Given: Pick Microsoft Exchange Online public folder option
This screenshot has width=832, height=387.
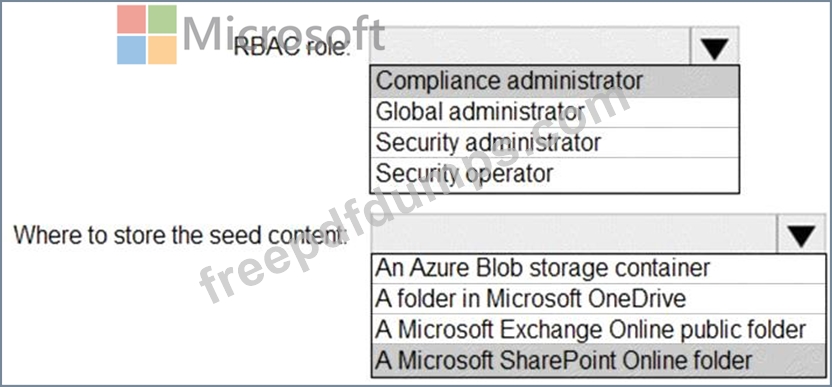Looking at the screenshot, I should tap(599, 329).
